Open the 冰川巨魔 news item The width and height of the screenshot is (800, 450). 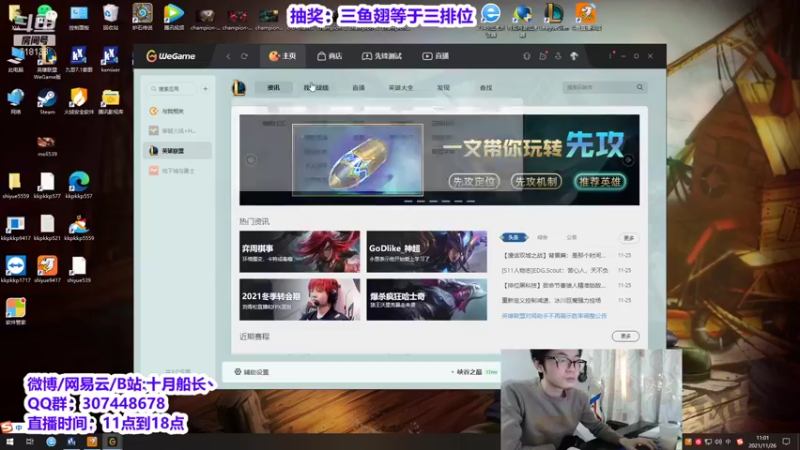(552, 301)
